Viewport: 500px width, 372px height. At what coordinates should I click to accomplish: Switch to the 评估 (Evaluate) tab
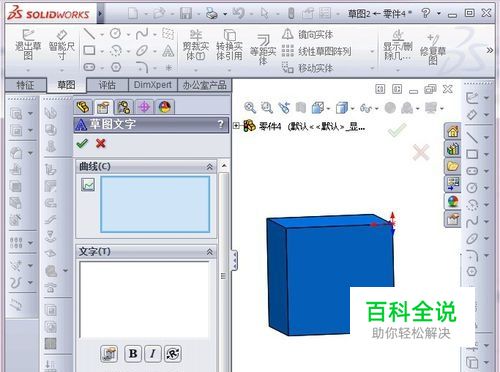pos(107,85)
